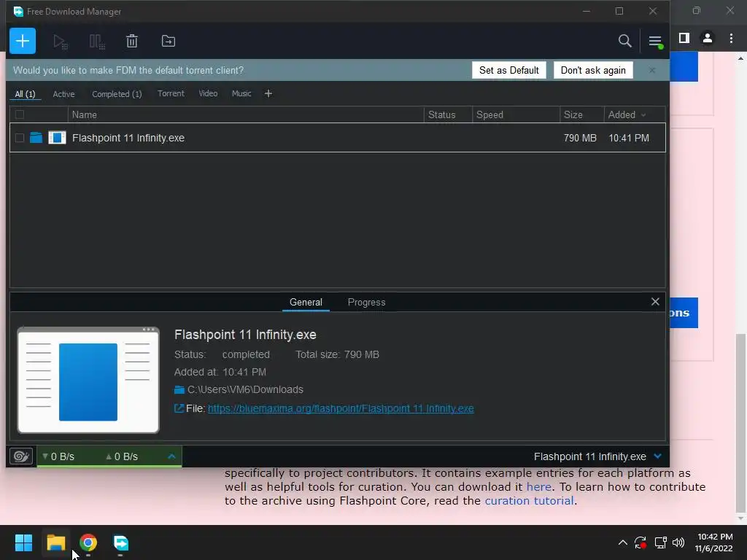Open Windows Start menu
Viewport: 747px width, 560px height.
(x=24, y=542)
